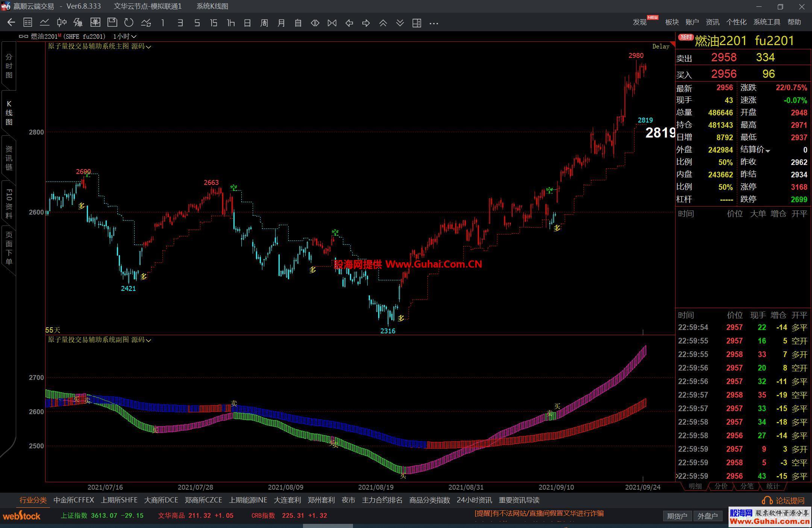Image resolution: width=812 pixels, height=528 pixels.
Task: Click the refresh circular arrow icon
Action: pos(129,23)
